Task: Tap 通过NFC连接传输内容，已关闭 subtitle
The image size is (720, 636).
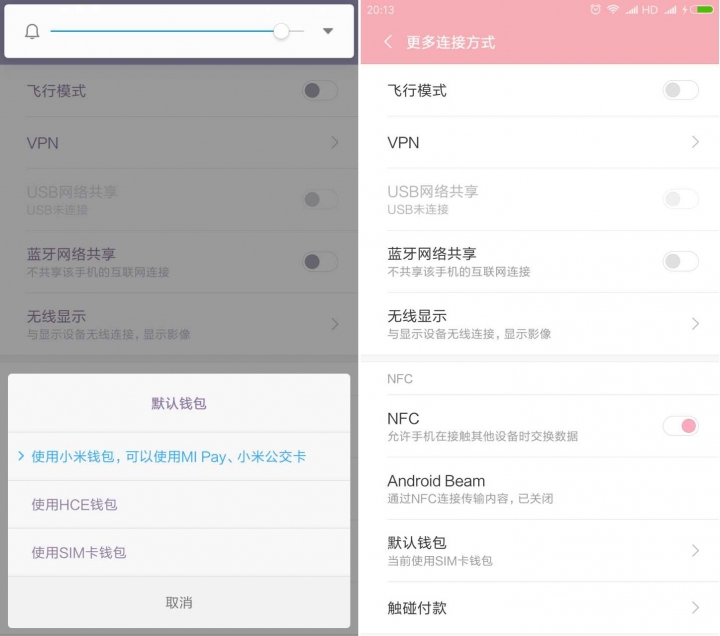Action: pyautogui.click(x=470, y=498)
